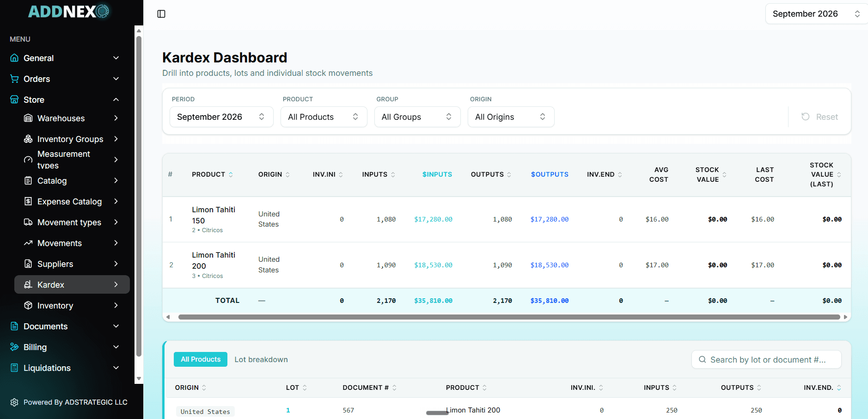Open the Kardex menu item
This screenshot has width=868, height=419.
[x=72, y=284]
